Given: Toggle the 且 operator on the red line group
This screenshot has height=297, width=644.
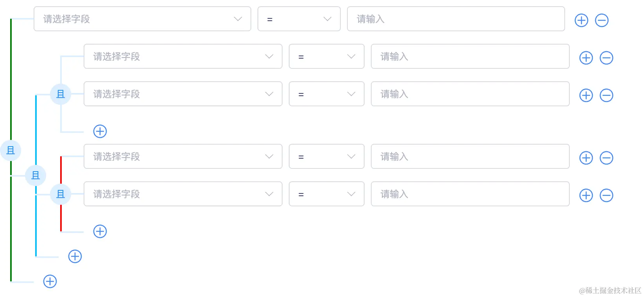Looking at the screenshot, I should click(x=61, y=194).
